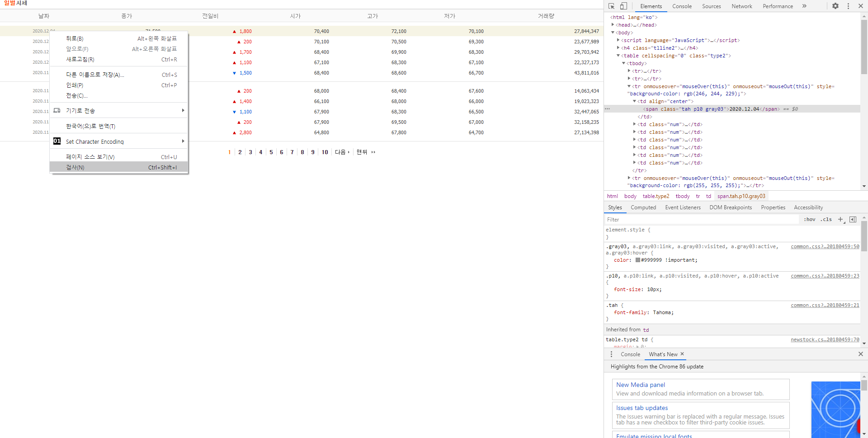
Task: Select the Event Listeners tab
Action: tap(683, 207)
